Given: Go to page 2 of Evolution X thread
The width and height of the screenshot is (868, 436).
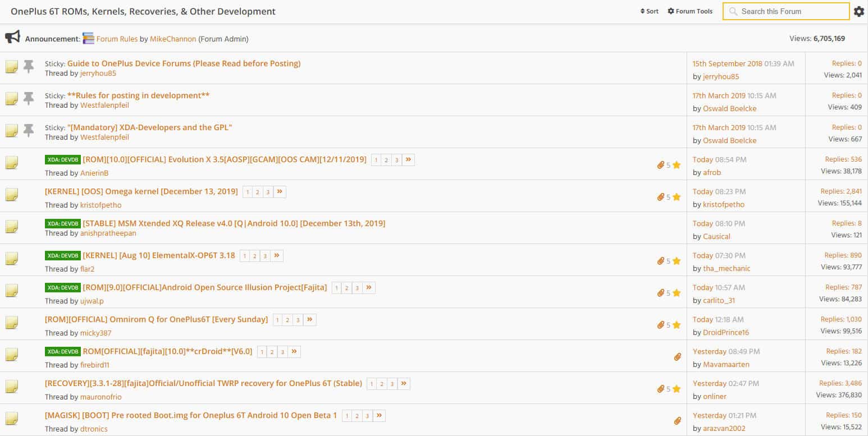Looking at the screenshot, I should point(386,160).
